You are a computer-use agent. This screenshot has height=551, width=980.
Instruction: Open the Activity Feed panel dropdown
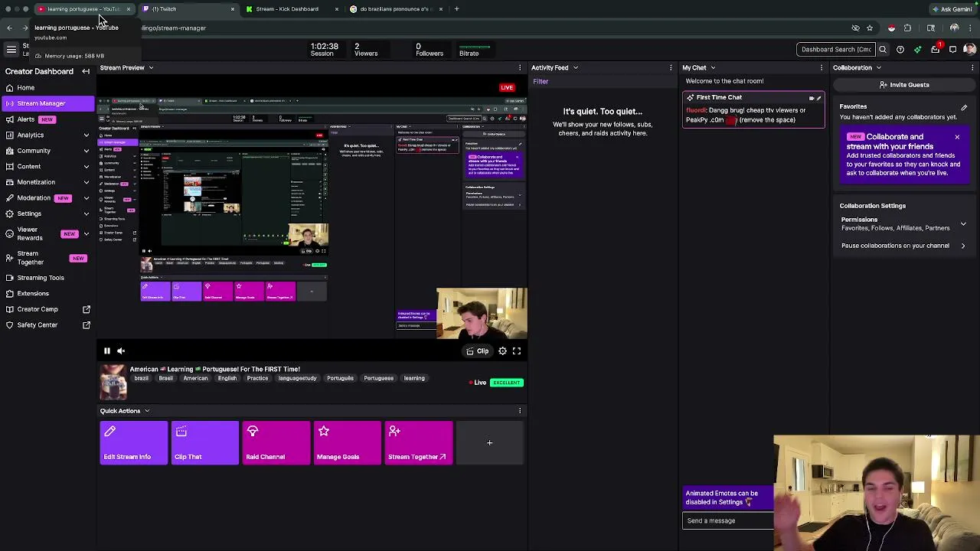[x=576, y=67]
